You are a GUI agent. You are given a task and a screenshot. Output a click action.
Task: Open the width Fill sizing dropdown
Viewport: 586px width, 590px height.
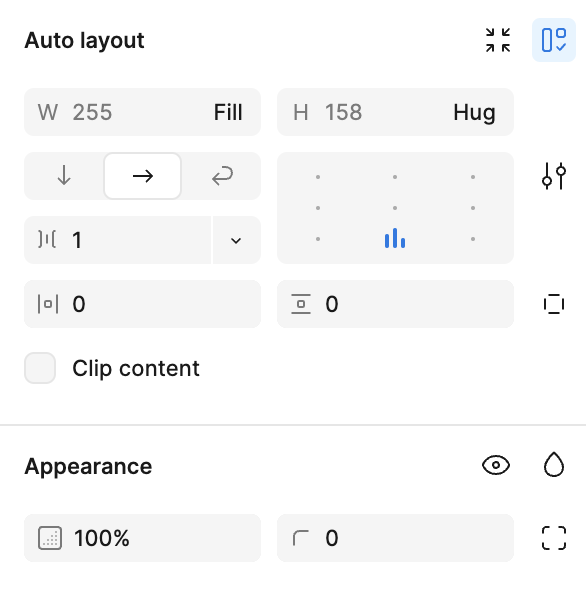click(x=228, y=112)
